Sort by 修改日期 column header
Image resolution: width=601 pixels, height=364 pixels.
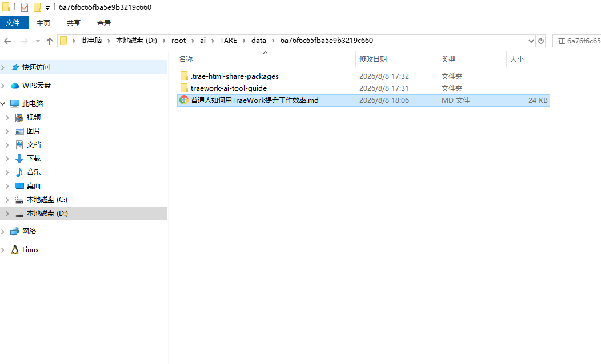pyautogui.click(x=373, y=59)
